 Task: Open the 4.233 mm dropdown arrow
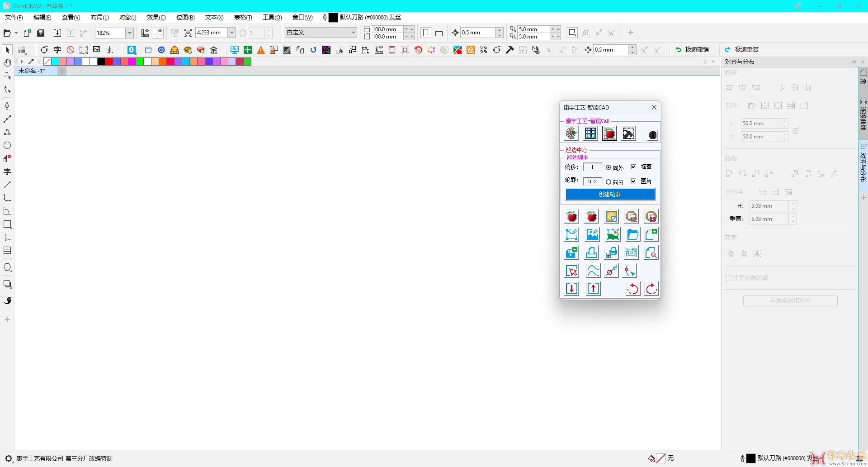coord(231,33)
